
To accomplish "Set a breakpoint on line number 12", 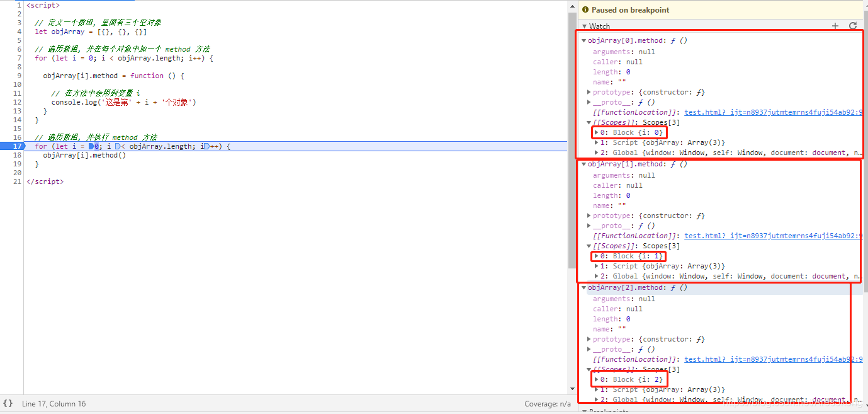I will point(18,102).
